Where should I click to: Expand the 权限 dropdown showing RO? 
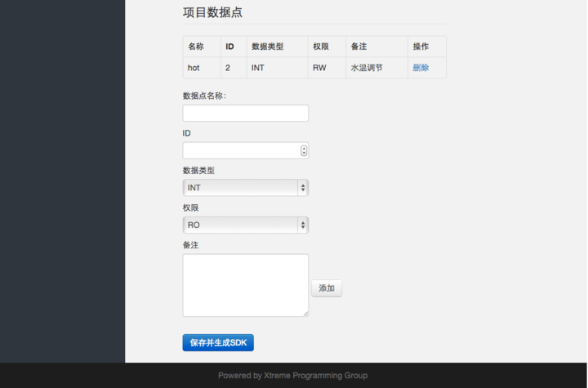245,225
